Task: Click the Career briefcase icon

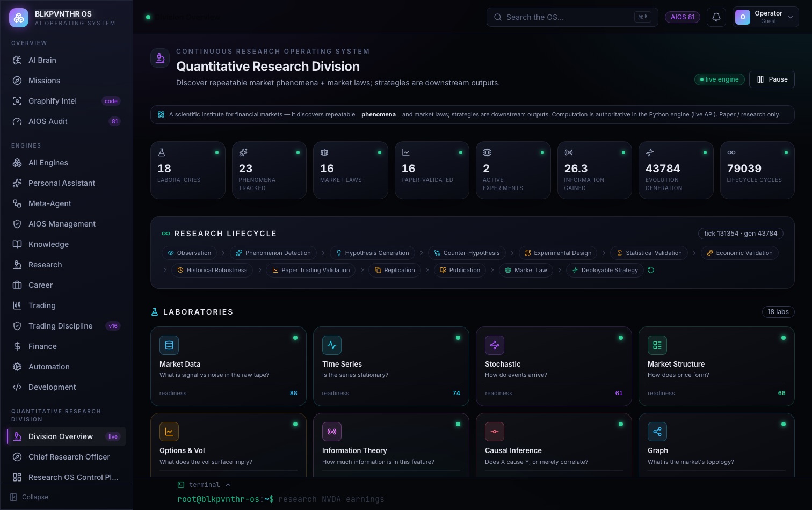Action: [17, 285]
